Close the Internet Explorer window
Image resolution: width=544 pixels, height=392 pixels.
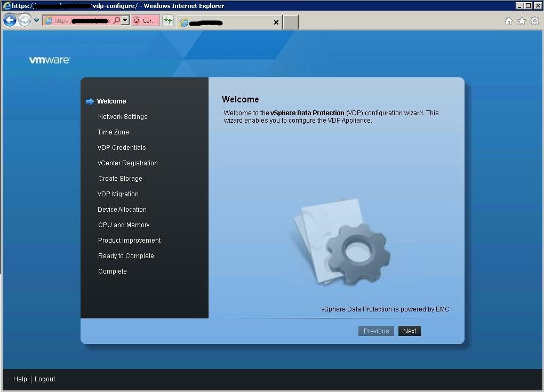coord(537,5)
